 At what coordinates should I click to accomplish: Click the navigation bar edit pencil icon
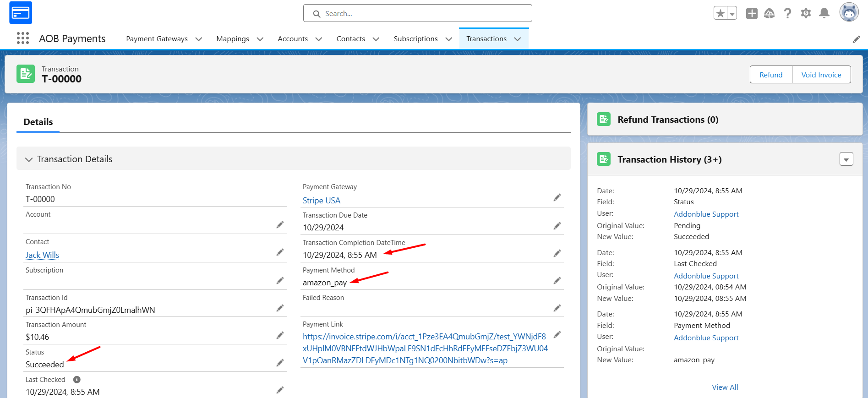[856, 39]
